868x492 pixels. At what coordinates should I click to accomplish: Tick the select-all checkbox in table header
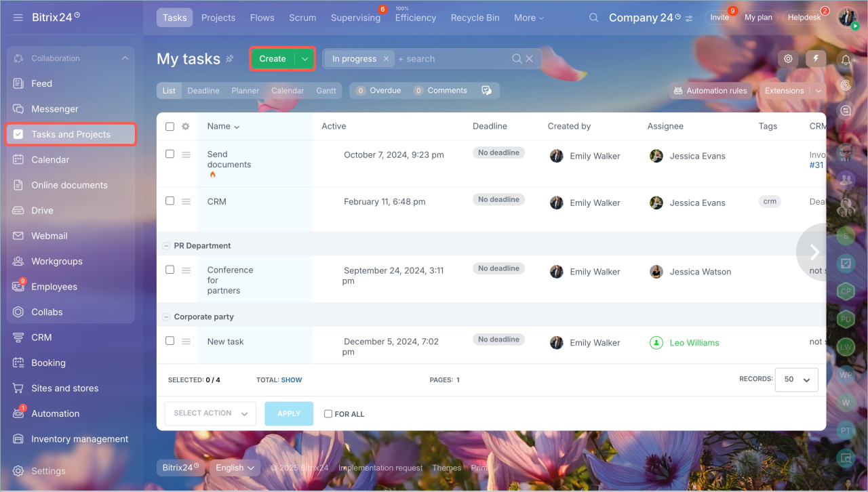click(x=170, y=127)
